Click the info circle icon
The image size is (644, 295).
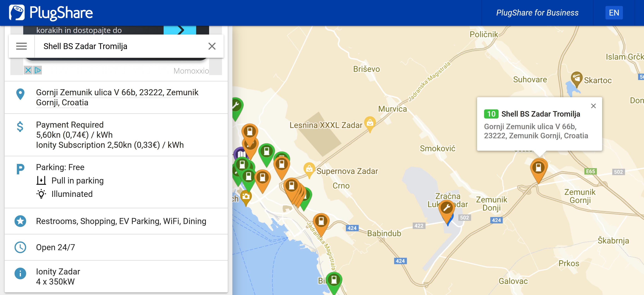(20, 273)
